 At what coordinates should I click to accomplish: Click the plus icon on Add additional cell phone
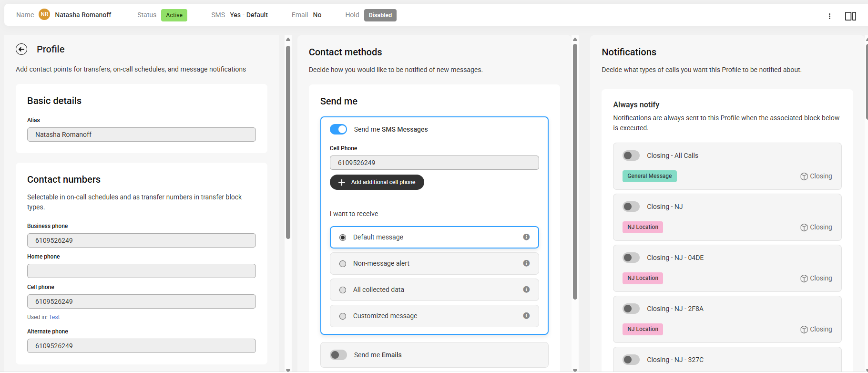coord(341,182)
